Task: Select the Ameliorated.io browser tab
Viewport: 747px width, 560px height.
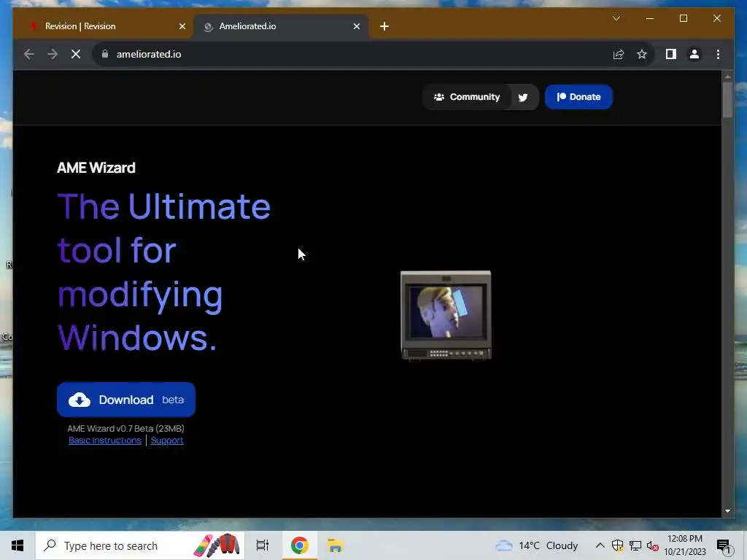Action: pos(281,26)
